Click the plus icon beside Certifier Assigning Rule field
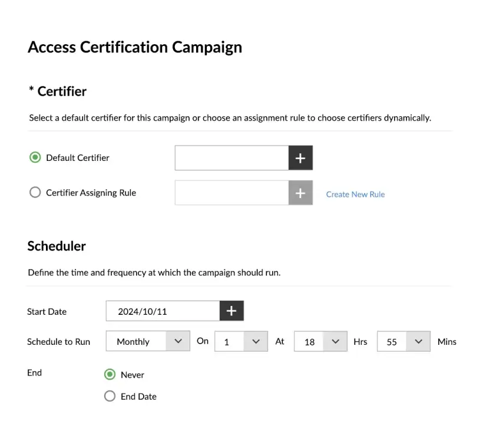This screenshot has height=448, width=486. (300, 193)
